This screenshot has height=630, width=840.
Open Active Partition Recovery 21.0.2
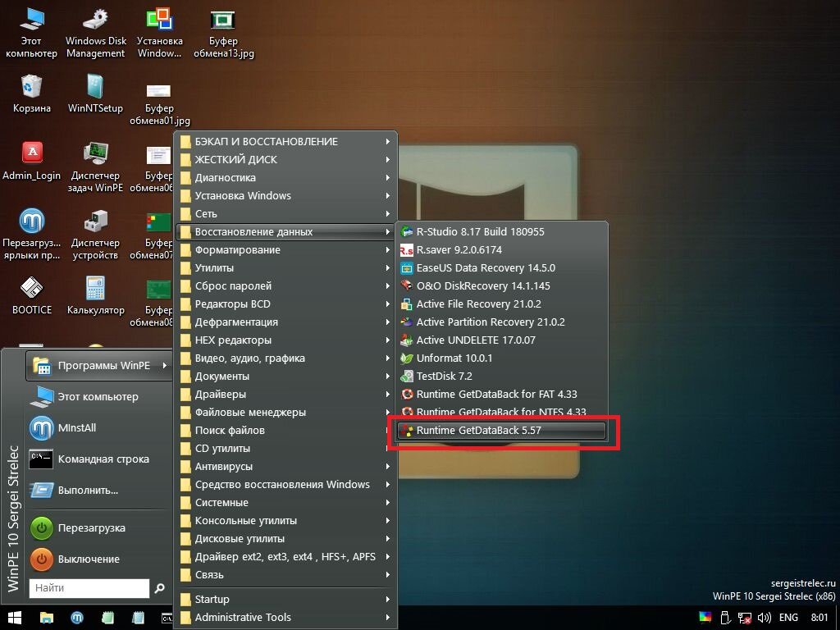pos(501,322)
